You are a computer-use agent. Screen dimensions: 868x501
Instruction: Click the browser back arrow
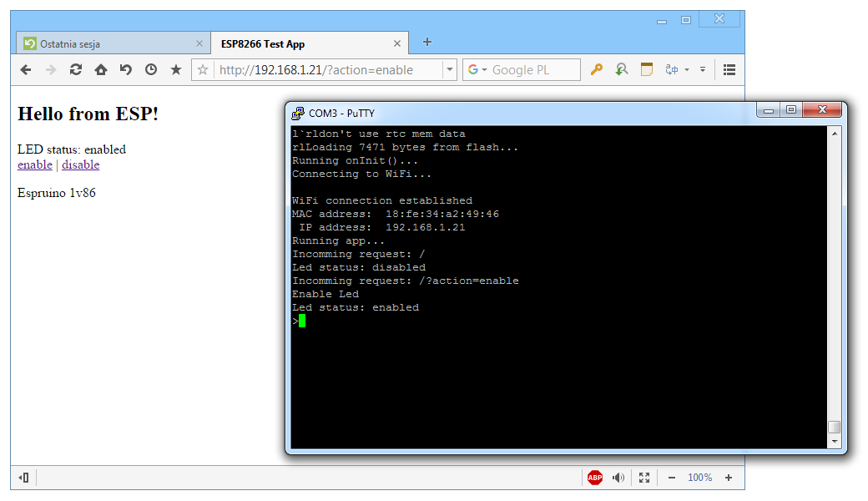pos(26,70)
